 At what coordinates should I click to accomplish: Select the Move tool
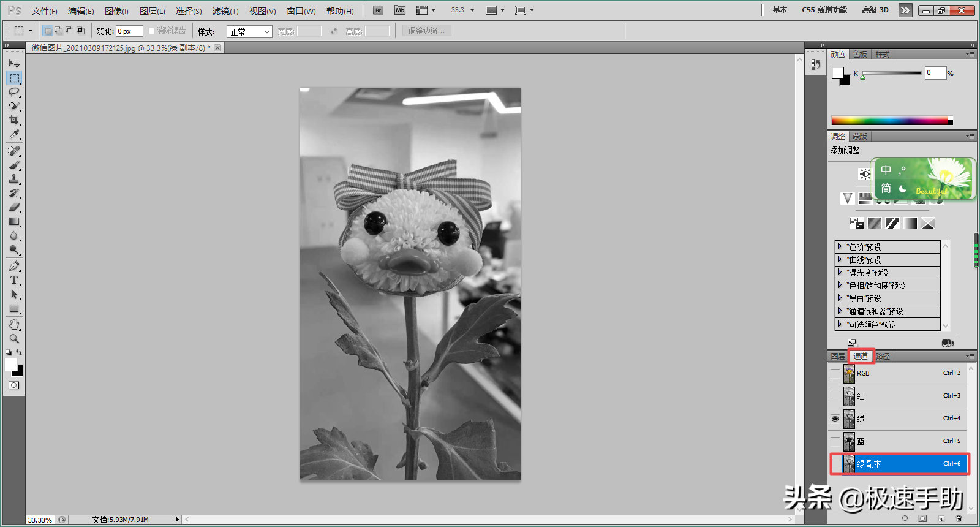[x=14, y=63]
